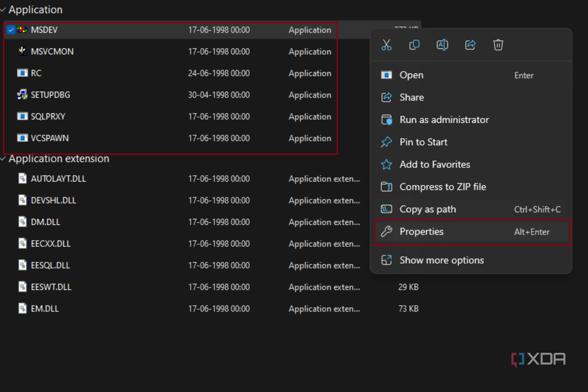Click the 30-04-1998 date of SETUPDBG
This screenshot has height=392, width=588.
click(x=219, y=95)
